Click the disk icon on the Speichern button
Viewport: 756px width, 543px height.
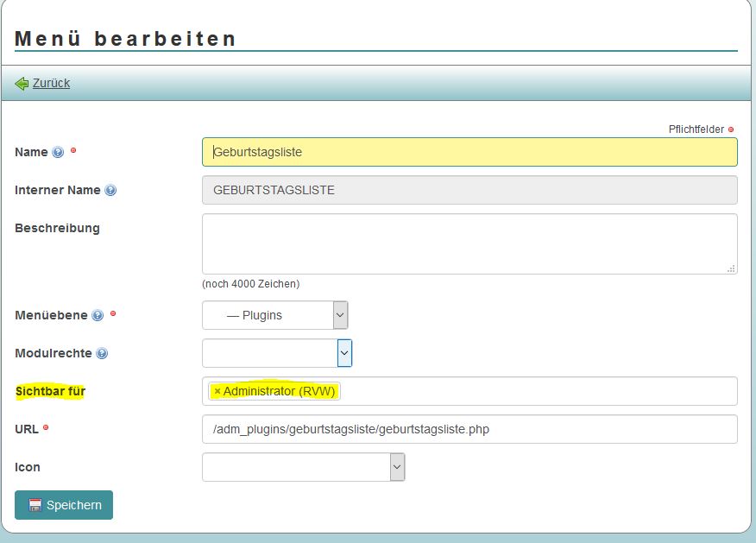[35, 505]
